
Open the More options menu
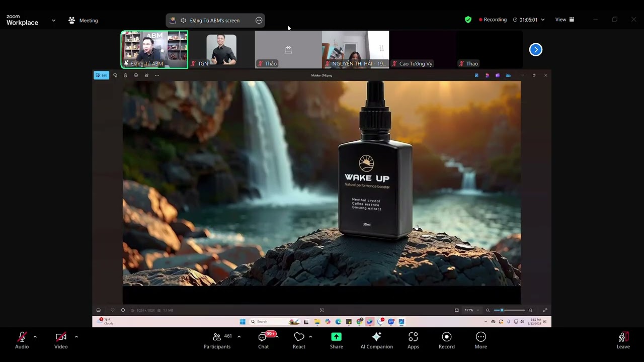click(x=480, y=340)
